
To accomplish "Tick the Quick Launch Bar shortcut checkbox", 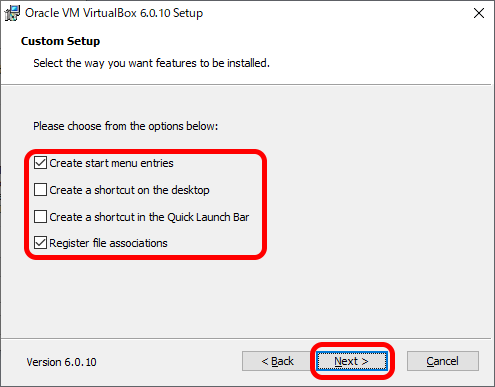I will tap(40, 217).
